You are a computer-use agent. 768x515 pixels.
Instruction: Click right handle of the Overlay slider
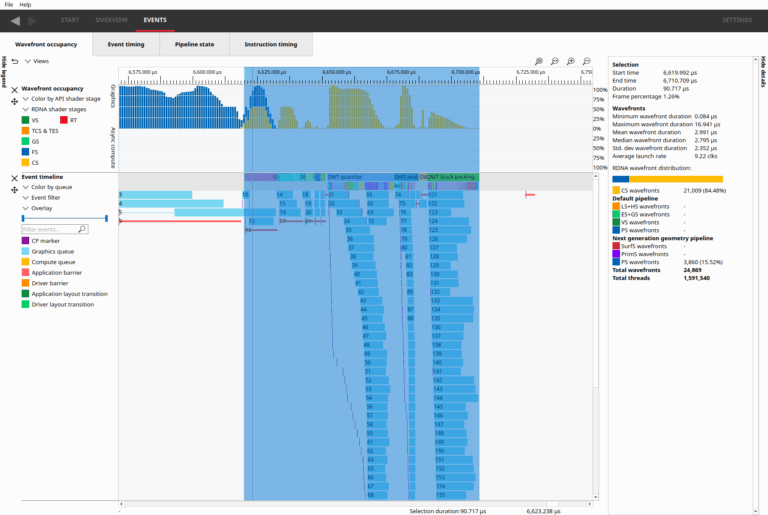point(106,218)
